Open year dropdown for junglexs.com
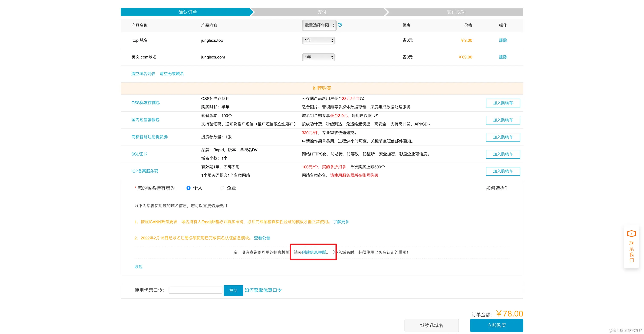The image size is (644, 334). (x=318, y=57)
